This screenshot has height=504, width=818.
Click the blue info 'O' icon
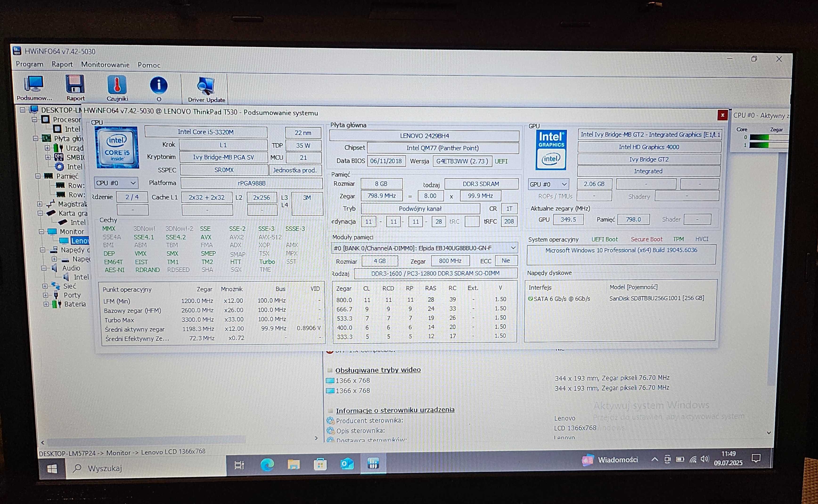click(x=159, y=89)
